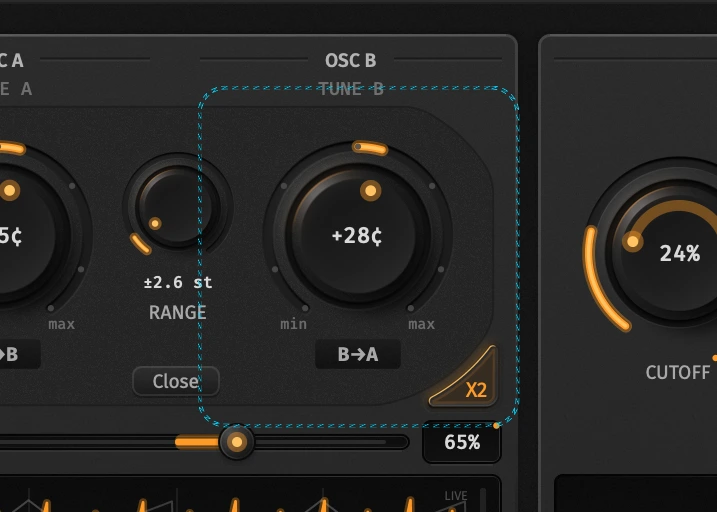Click the max label under OSC A knob
Screen dimensions: 717x512
tap(61, 324)
